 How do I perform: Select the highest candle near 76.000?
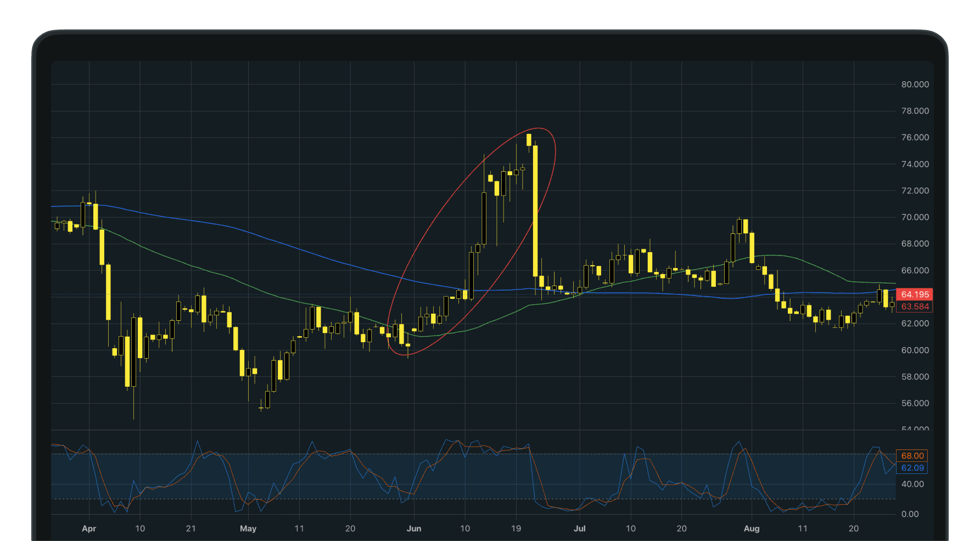tap(529, 140)
